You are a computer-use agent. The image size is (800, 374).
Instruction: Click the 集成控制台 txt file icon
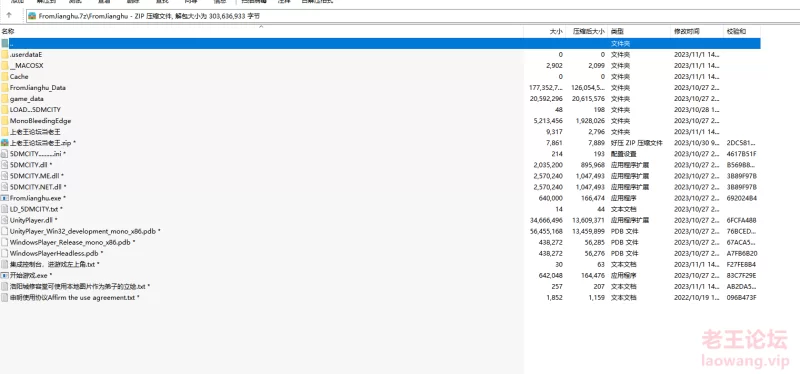pos(5,264)
